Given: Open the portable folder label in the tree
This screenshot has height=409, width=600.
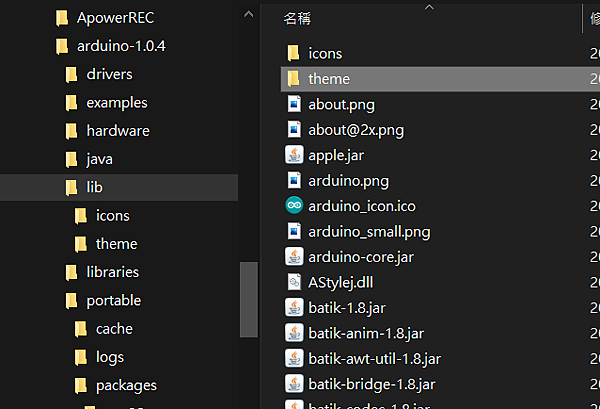Looking at the screenshot, I should [114, 301].
